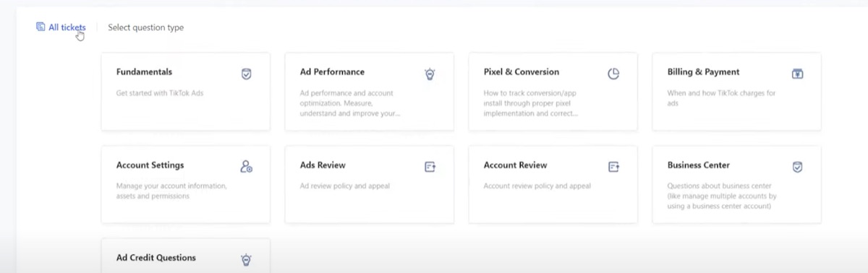This screenshot has width=868, height=273.
Task: Choose the Account Review card
Action: point(553,185)
